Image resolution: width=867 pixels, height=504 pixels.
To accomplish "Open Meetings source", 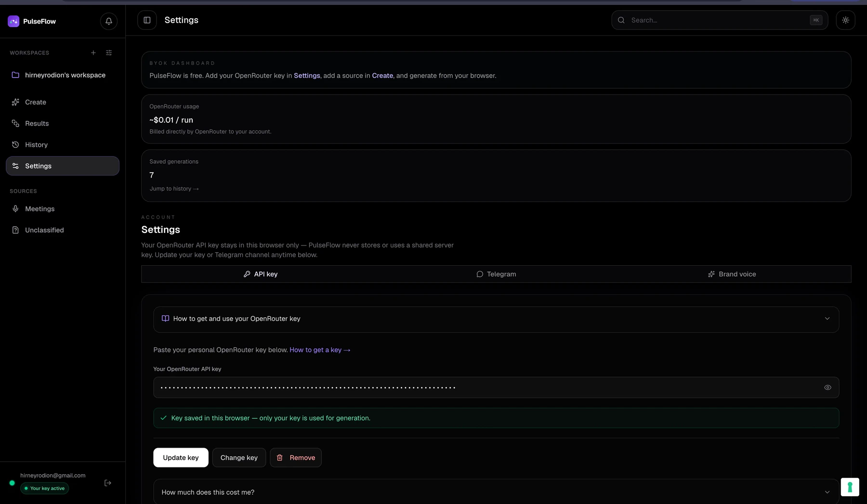I will [x=63, y=209].
